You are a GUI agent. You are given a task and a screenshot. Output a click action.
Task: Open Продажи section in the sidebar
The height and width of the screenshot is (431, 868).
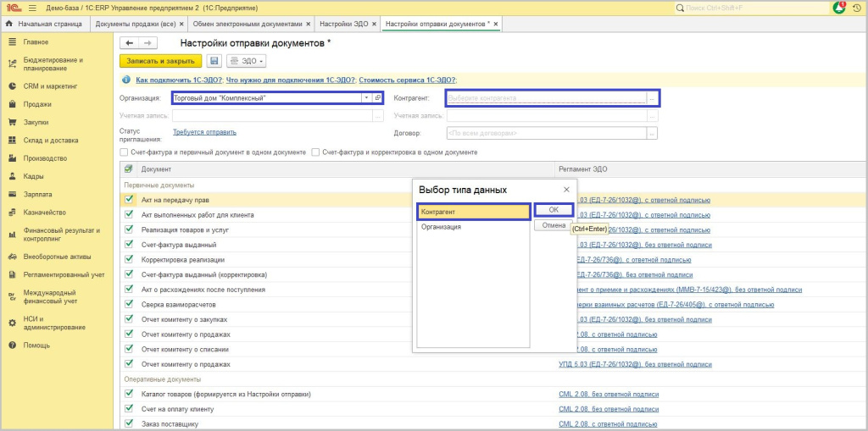coord(37,104)
